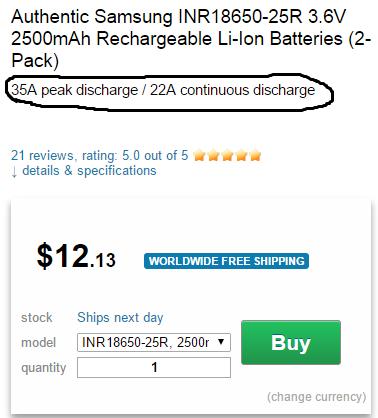Viewport: 378px width, 418px height.
Task: Click the down arrow beside details
Action: (14, 172)
